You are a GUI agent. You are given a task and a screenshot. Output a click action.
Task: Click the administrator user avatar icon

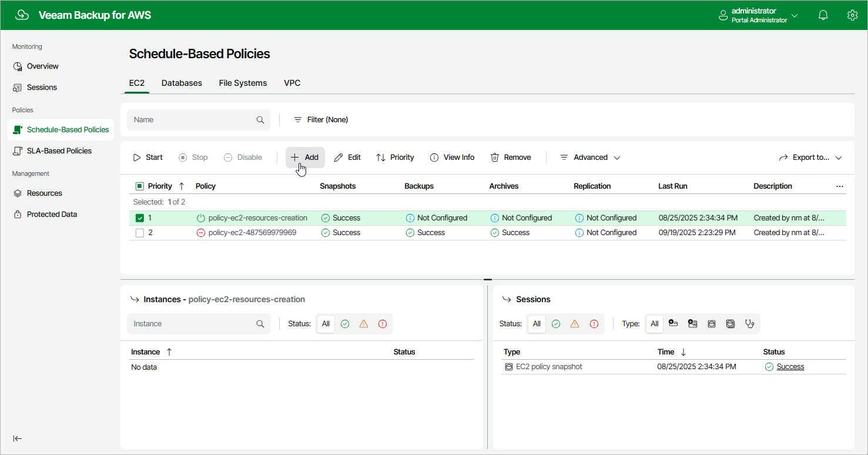point(723,16)
